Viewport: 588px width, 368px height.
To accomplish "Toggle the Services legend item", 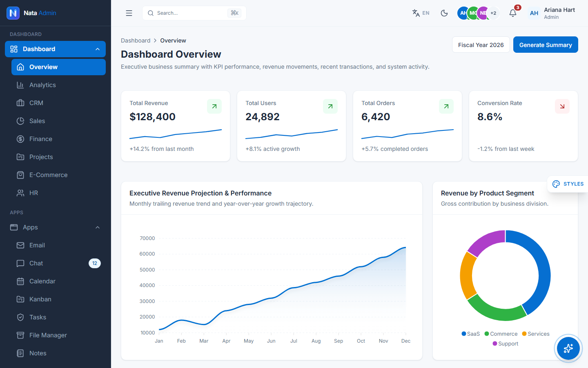I will pos(536,334).
